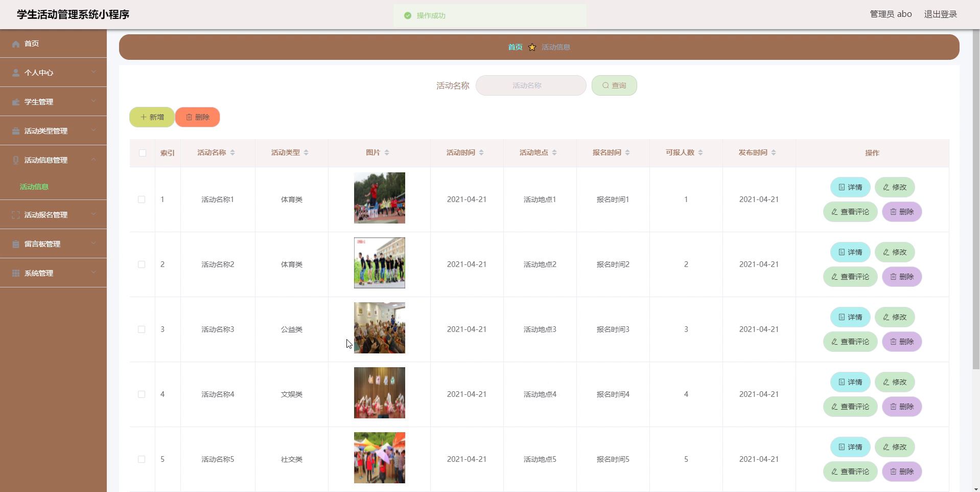Click the 新增 add button
Image resolution: width=980 pixels, height=492 pixels.
click(x=152, y=117)
